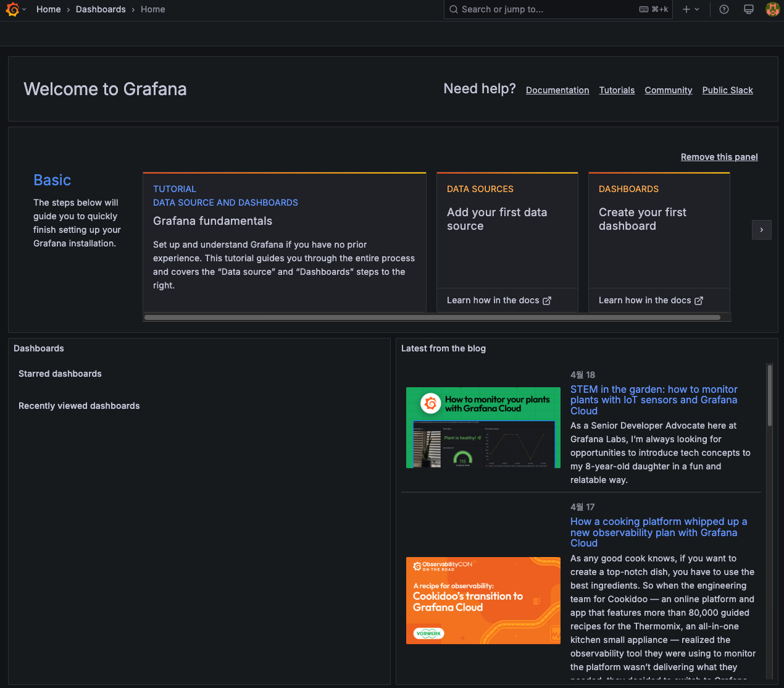Focus the Search or jump to field

tap(558, 9)
